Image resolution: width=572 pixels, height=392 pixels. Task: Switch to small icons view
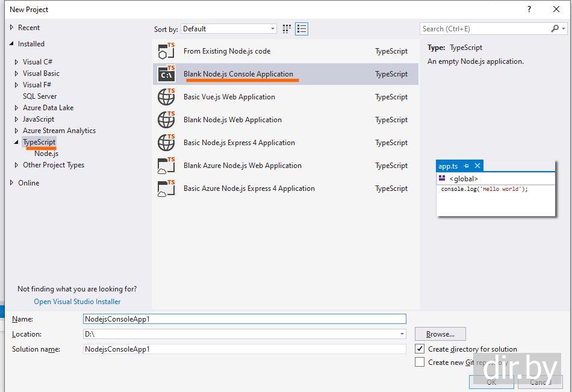click(287, 29)
